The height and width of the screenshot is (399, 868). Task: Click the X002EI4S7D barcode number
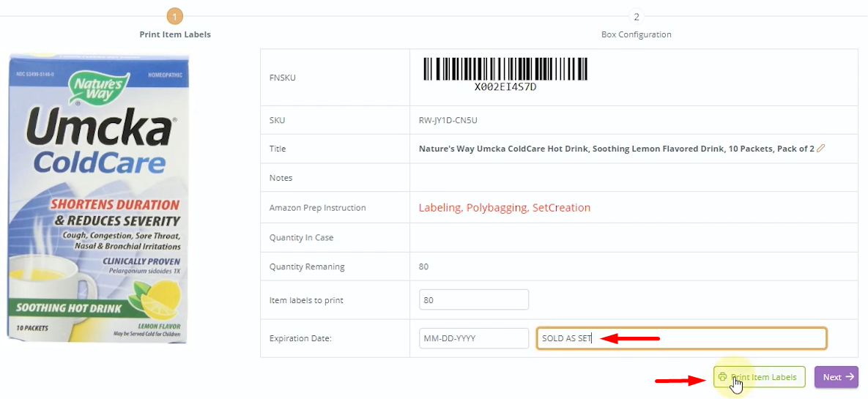(505, 87)
